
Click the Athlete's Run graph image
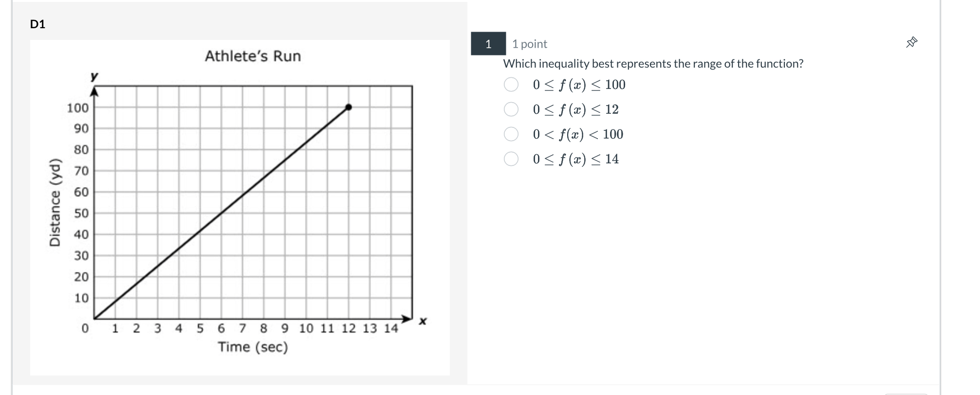(240, 207)
